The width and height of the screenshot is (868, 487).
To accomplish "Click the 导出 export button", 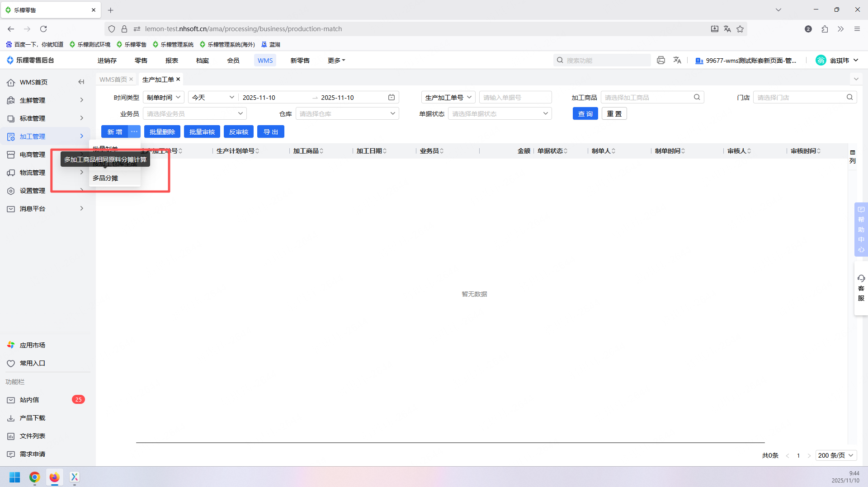I will pos(271,131).
